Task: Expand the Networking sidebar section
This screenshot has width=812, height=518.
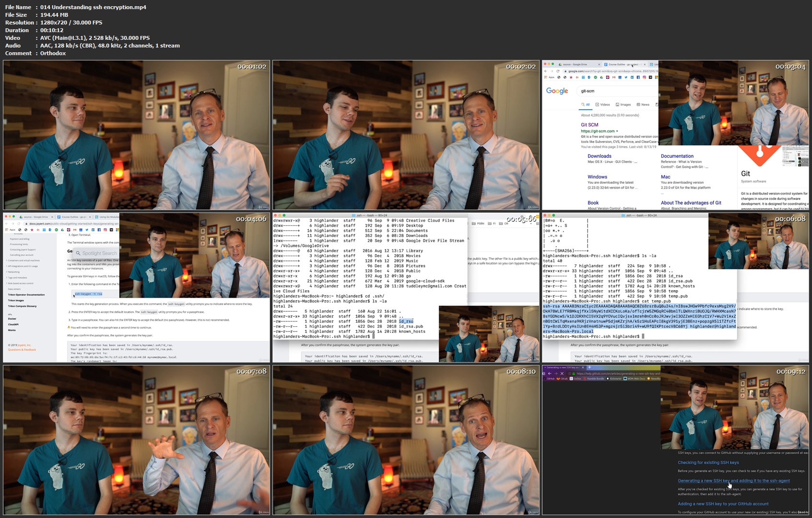Action: click(x=13, y=272)
